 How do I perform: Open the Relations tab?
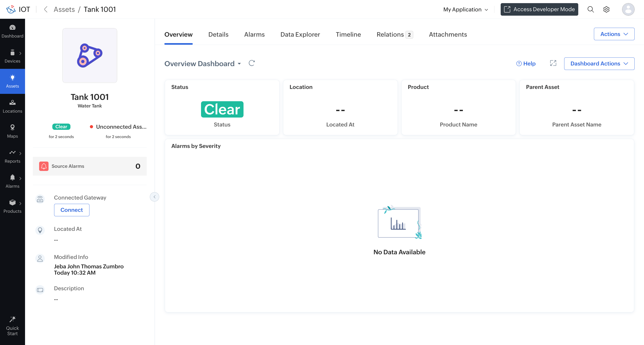click(x=395, y=34)
